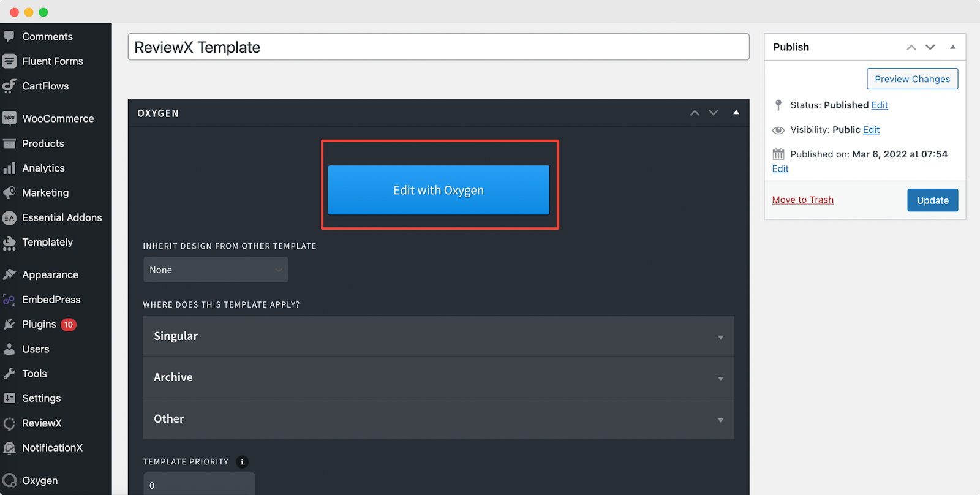Click the Template Priority info icon
Screen dimensions: 980x495
pos(242,462)
